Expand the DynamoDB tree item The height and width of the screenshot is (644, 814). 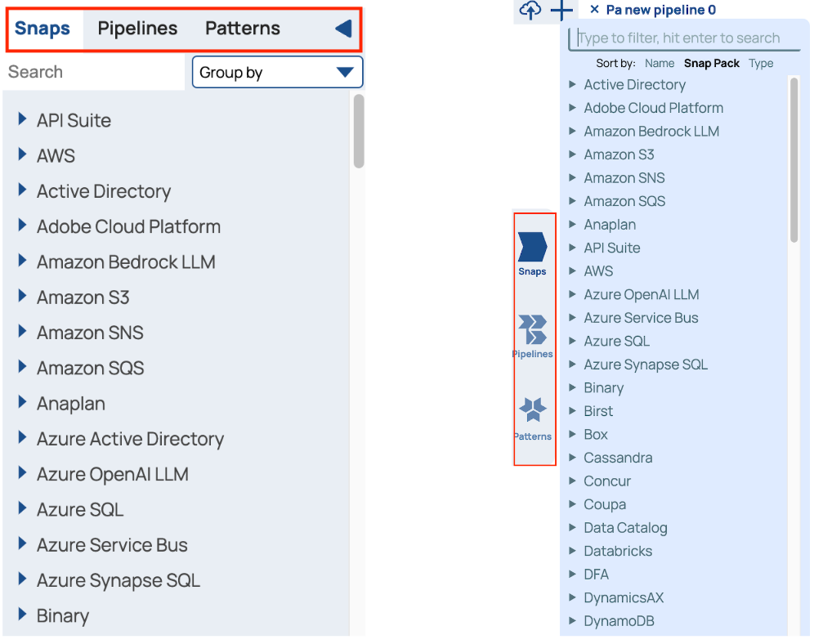(x=572, y=621)
